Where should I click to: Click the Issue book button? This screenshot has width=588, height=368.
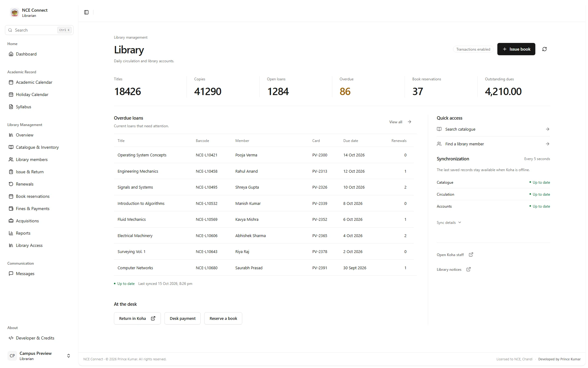pos(516,49)
